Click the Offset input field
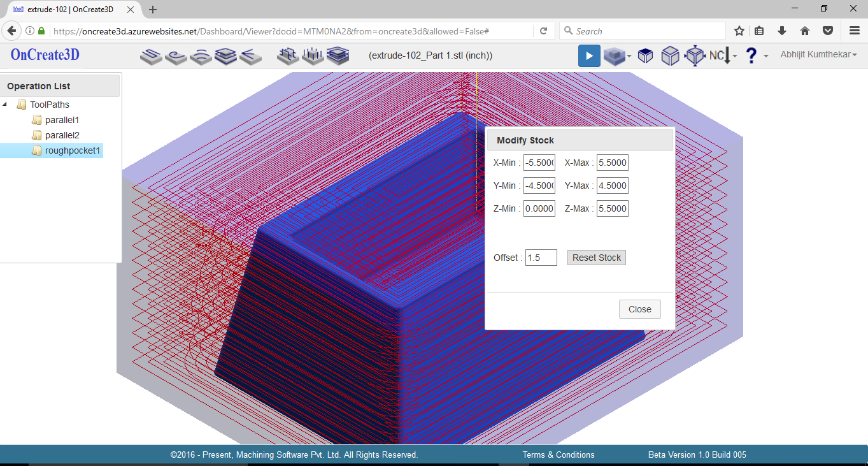 pos(541,258)
